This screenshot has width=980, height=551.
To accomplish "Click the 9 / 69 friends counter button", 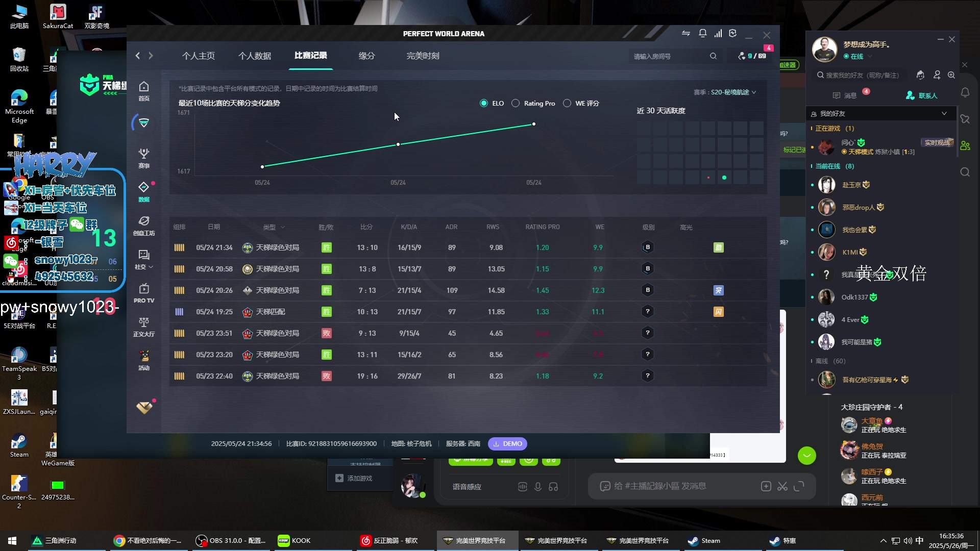I will click(752, 56).
